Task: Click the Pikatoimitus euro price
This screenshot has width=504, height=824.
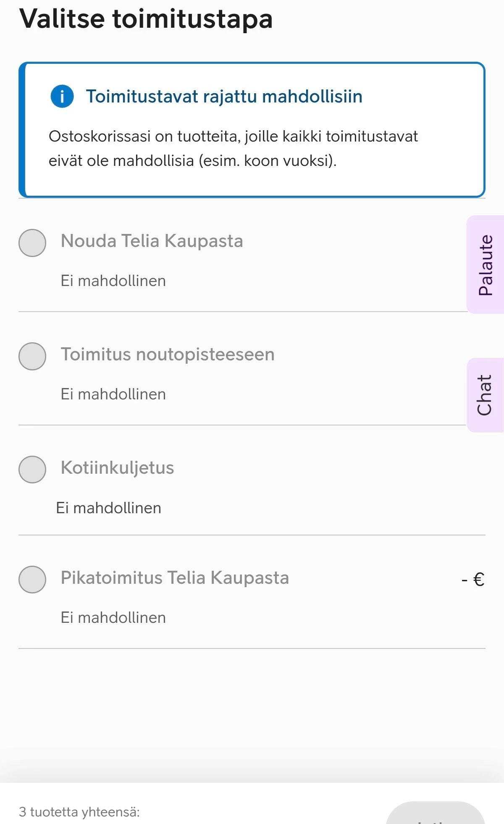Action: (x=472, y=580)
